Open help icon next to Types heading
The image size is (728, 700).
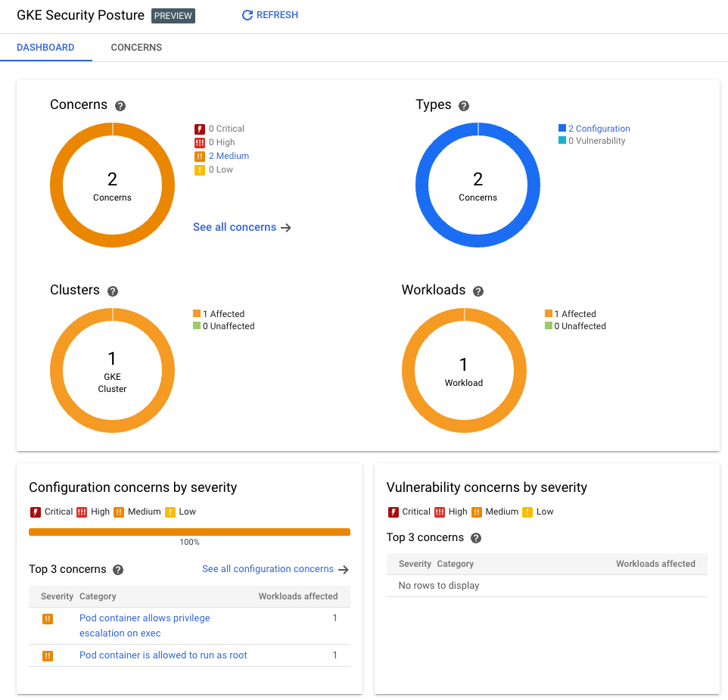[464, 106]
